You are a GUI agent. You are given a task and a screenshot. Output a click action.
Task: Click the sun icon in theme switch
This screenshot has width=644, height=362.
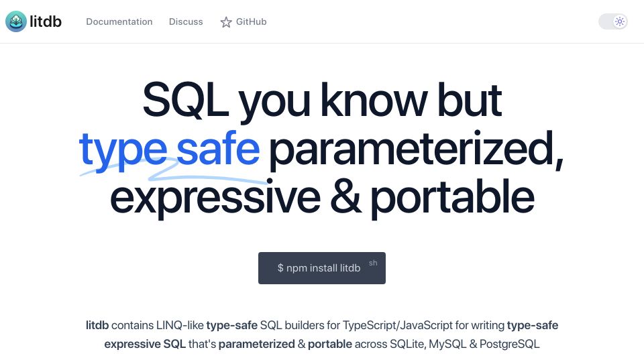coord(620,21)
